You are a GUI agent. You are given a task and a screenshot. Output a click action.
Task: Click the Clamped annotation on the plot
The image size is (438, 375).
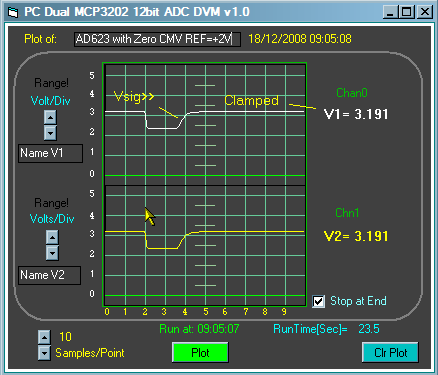click(x=251, y=101)
